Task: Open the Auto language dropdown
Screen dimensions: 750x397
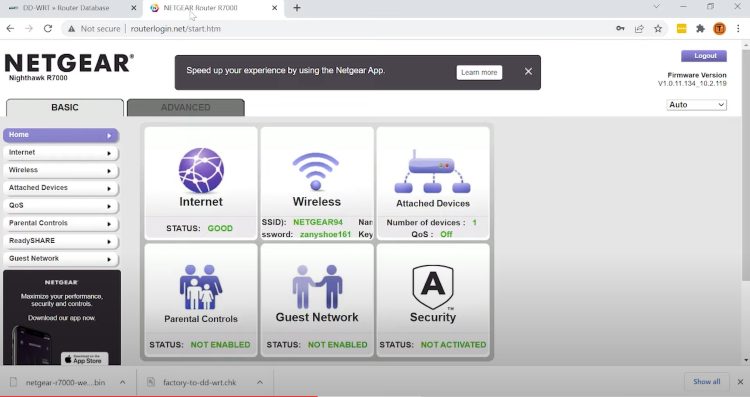Action: pyautogui.click(x=696, y=105)
